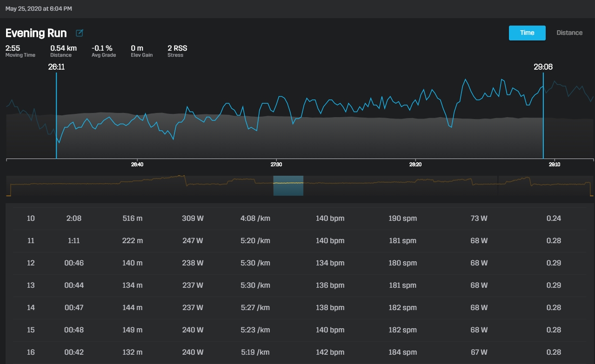Click the May 25, 2020 date header

click(x=39, y=9)
